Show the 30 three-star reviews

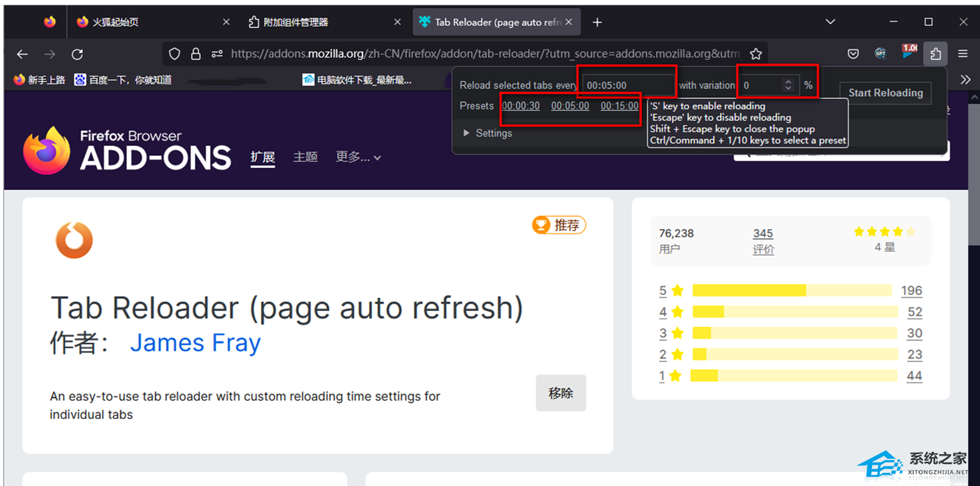pyautogui.click(x=915, y=333)
